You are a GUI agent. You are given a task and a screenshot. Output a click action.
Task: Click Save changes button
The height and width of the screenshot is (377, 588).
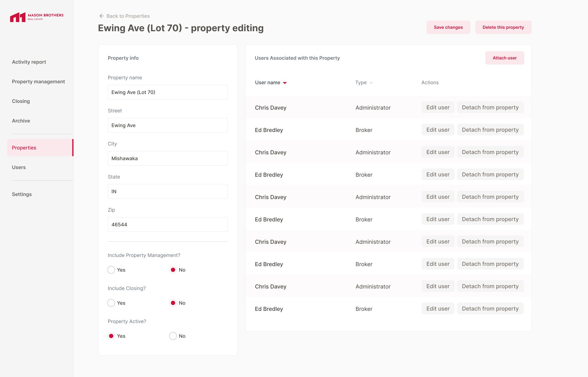(448, 27)
